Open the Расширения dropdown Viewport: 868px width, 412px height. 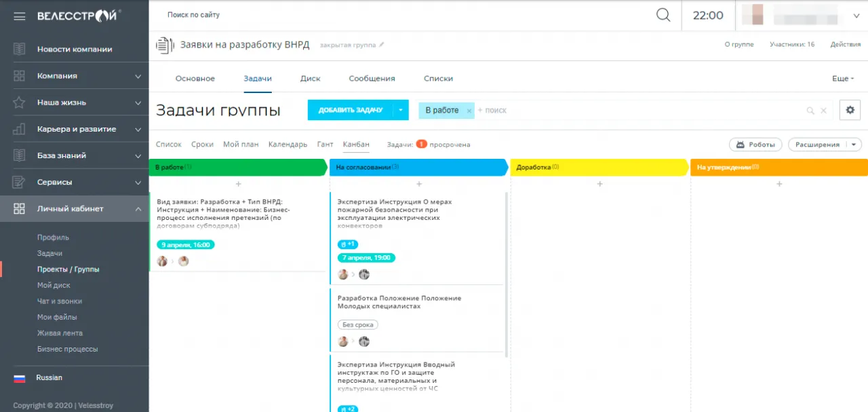point(825,145)
